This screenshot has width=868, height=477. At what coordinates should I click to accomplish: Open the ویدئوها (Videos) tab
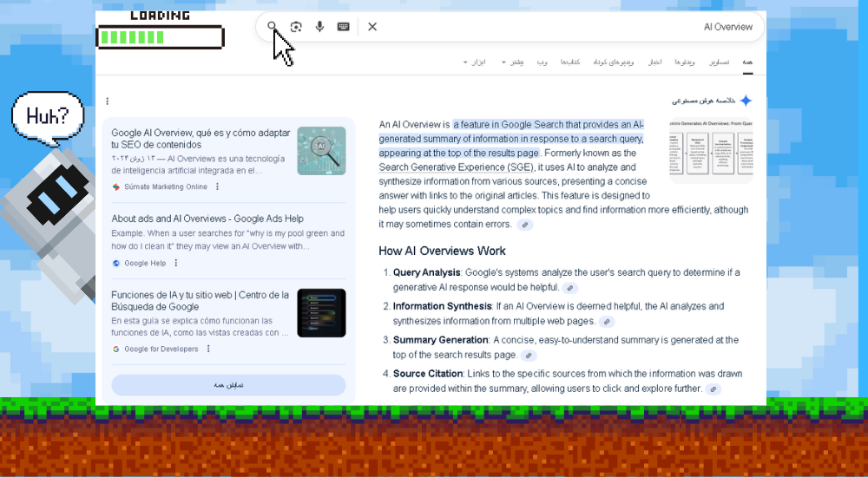point(685,62)
